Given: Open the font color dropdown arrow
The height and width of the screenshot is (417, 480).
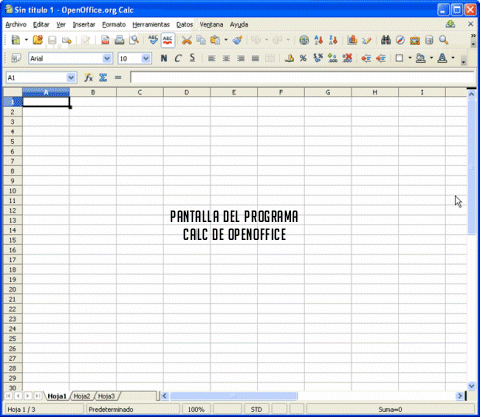Looking at the screenshot, I should point(453,59).
